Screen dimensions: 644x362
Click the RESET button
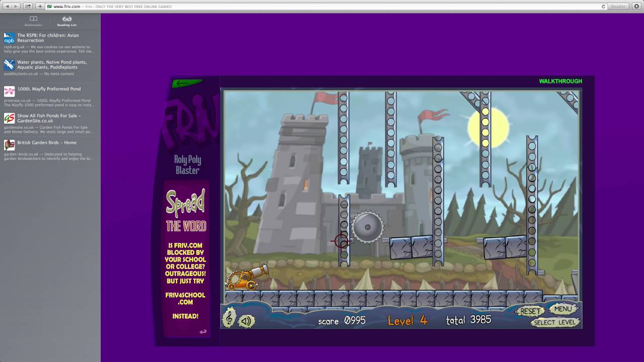tap(530, 311)
